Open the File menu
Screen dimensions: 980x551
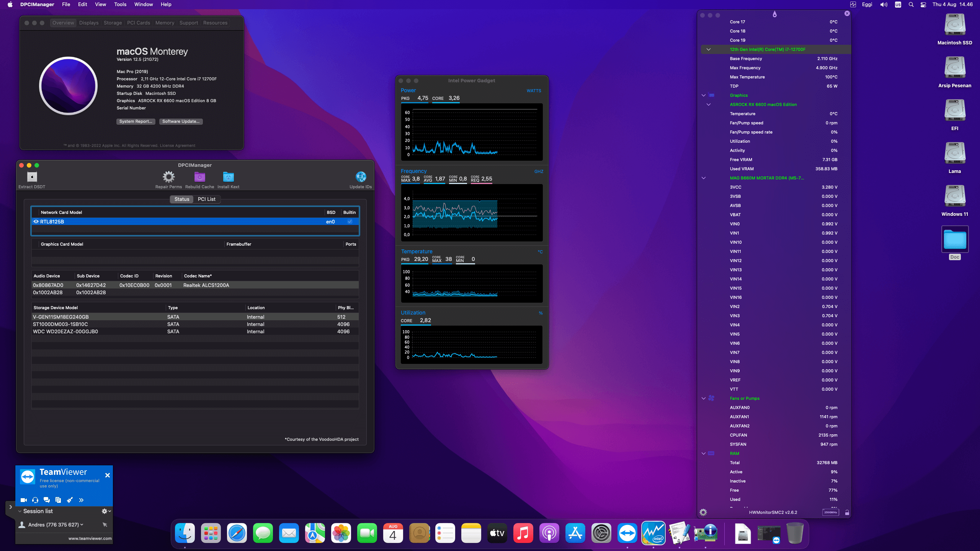[x=66, y=5]
